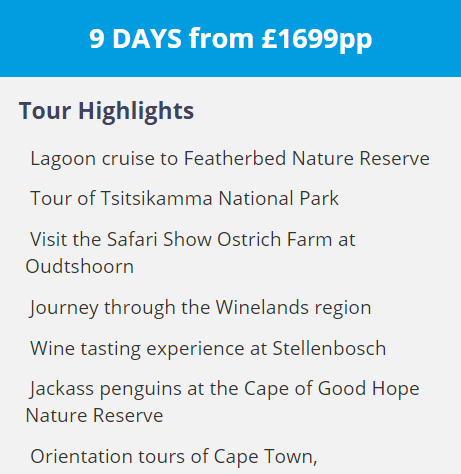Select Lagoon cruise to Featherbed Nature Reserve

230,159
